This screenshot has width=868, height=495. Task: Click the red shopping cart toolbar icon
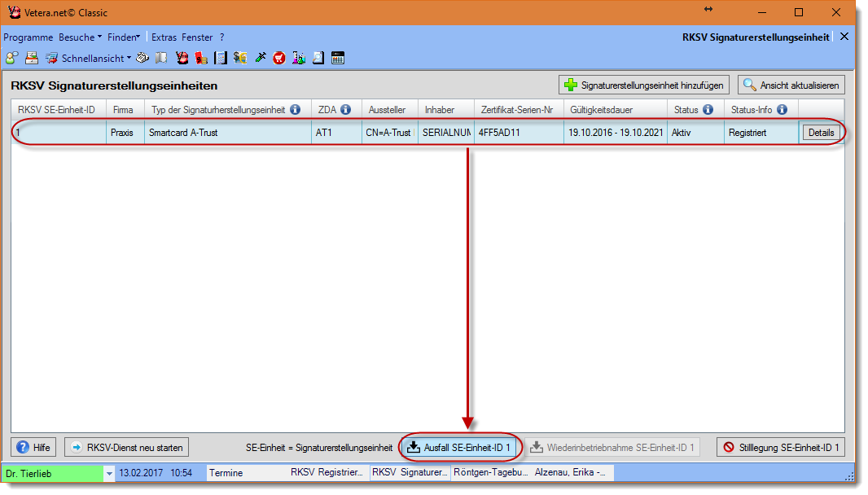[x=279, y=58]
